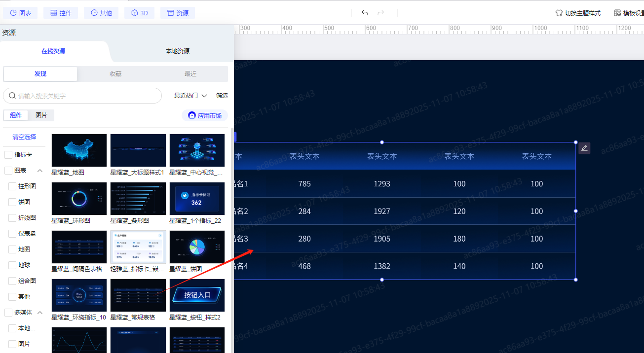This screenshot has width=644, height=353.
Task: Select the 轻雅蓝_指标卡 thumbnail
Action: coord(138,247)
